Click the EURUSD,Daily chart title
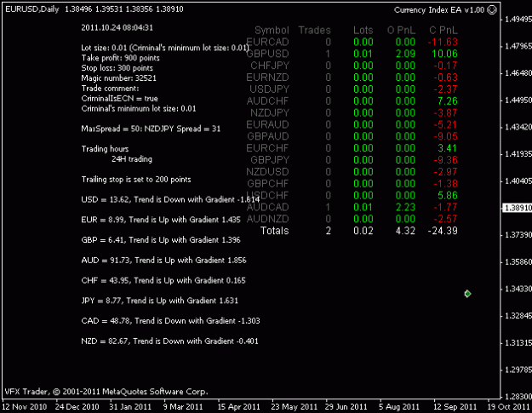Screen dimensions: 532x413 click(32, 9)
